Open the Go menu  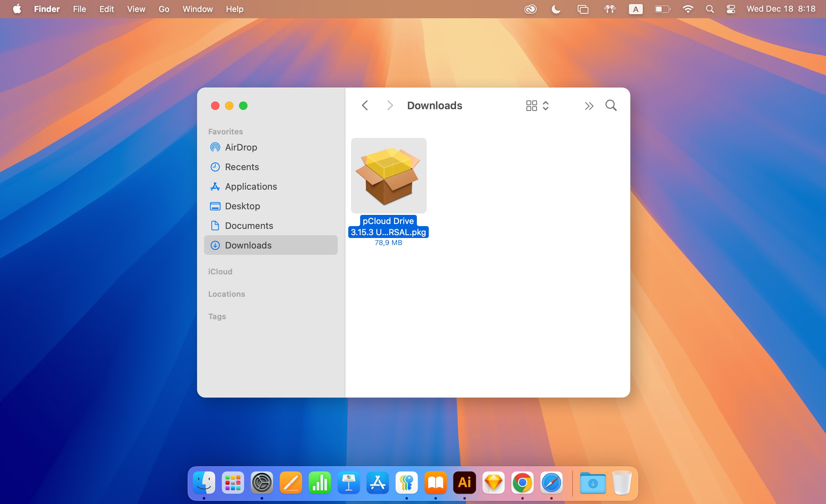(x=164, y=9)
